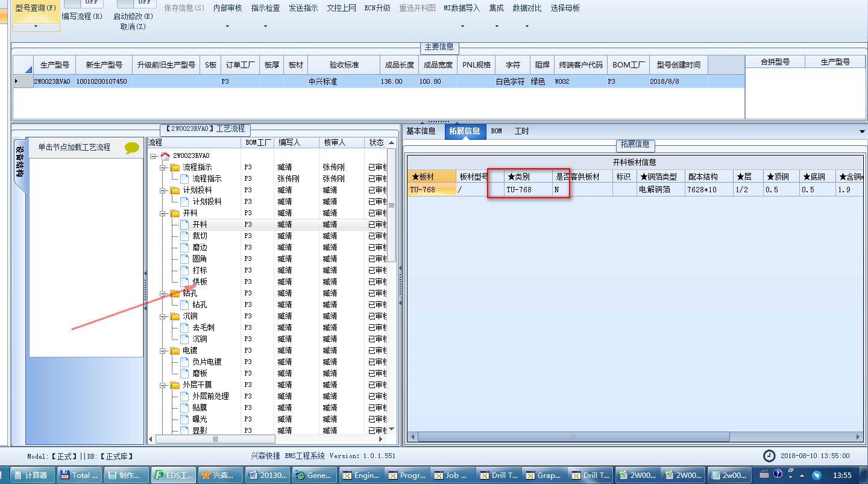The image size is (868, 484).
Task: Toggle the 启动修改(E) OFF switch
Action: point(137,4)
